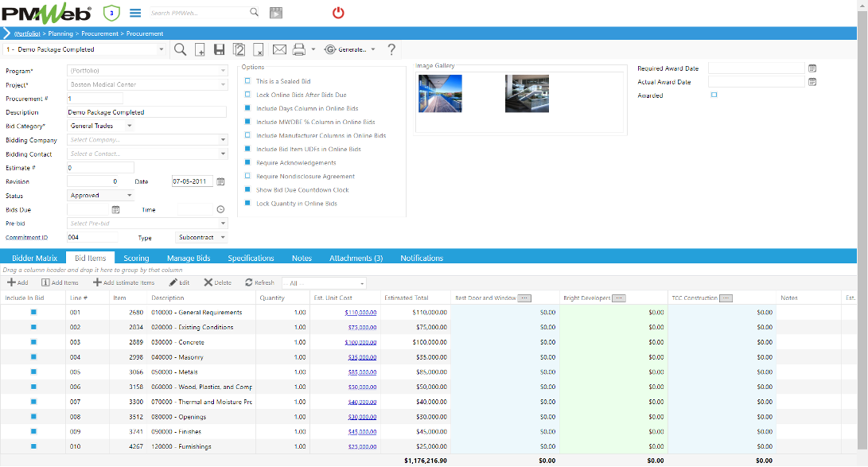
Task: Open the first Image Gallery thumbnail
Action: point(440,94)
